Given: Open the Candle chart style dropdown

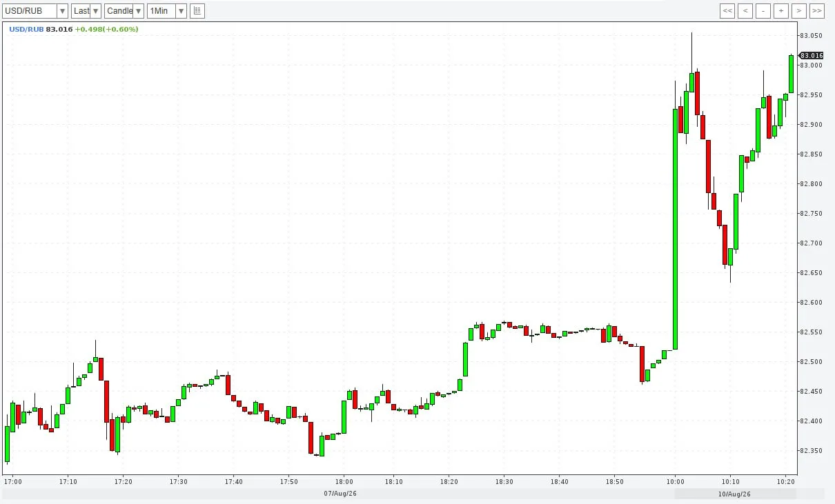Looking at the screenshot, I should (x=124, y=11).
